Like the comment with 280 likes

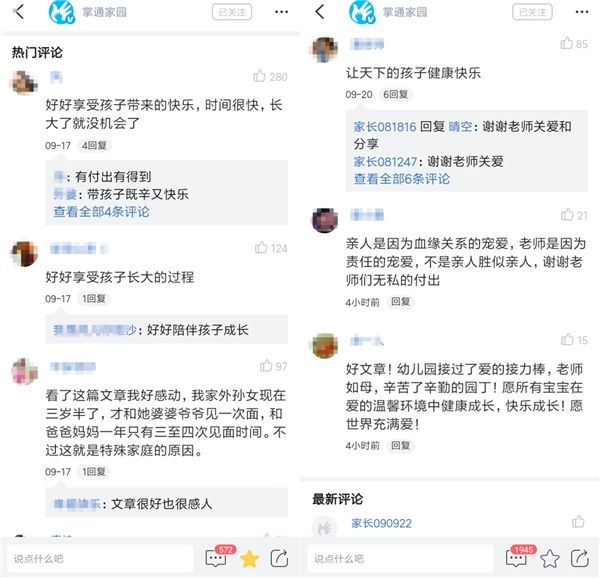(x=259, y=76)
